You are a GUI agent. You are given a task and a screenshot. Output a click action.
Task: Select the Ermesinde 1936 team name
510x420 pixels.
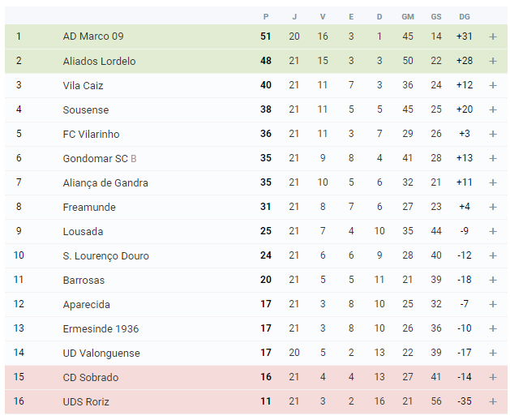click(101, 328)
